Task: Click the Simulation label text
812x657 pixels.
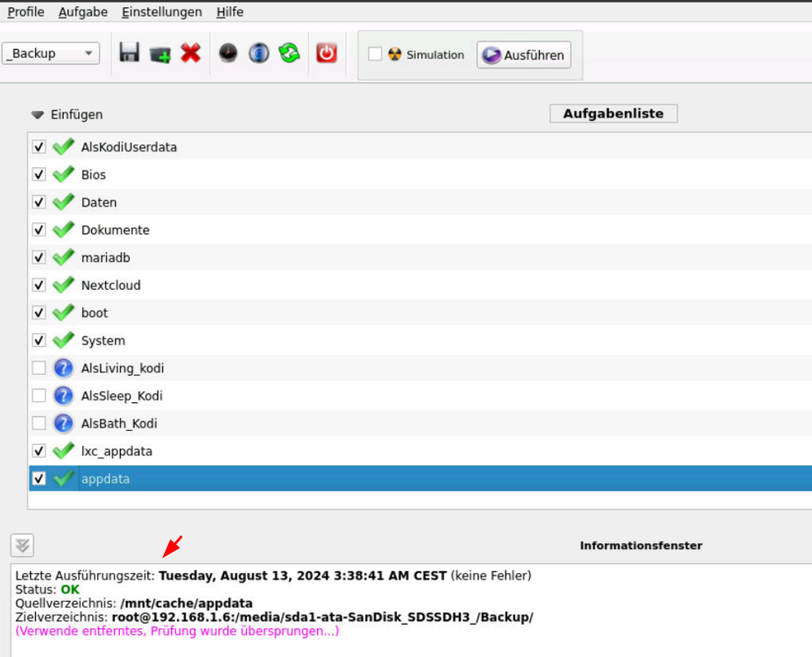Action: coord(435,54)
